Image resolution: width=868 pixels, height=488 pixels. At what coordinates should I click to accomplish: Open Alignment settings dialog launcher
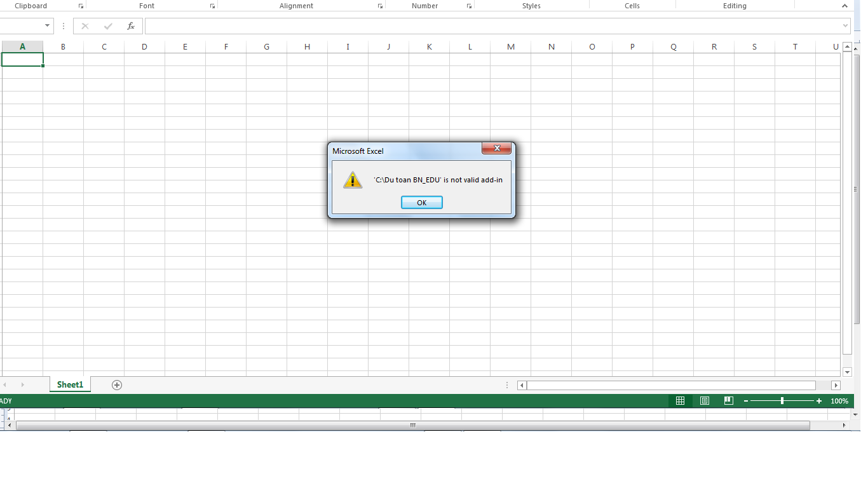point(380,6)
